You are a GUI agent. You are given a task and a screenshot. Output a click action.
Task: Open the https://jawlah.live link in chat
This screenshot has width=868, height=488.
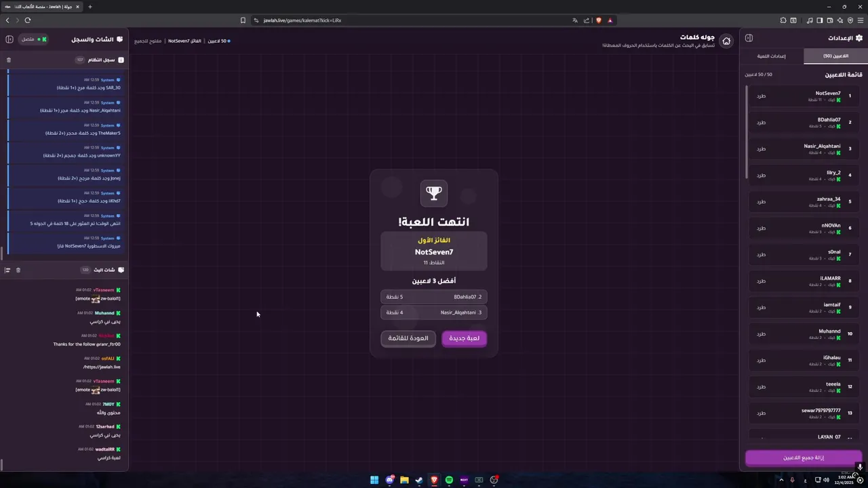point(102,367)
